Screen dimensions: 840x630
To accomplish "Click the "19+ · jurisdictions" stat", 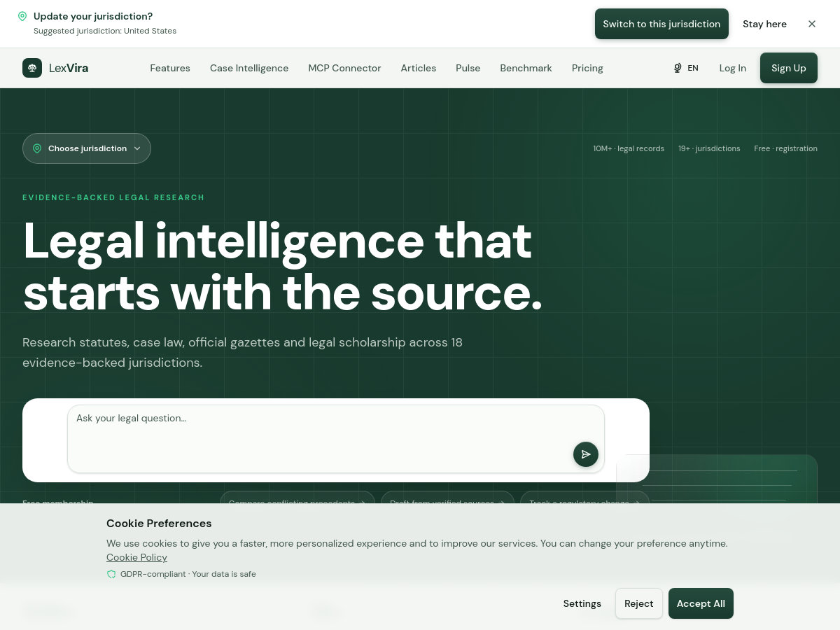I will pyautogui.click(x=709, y=148).
